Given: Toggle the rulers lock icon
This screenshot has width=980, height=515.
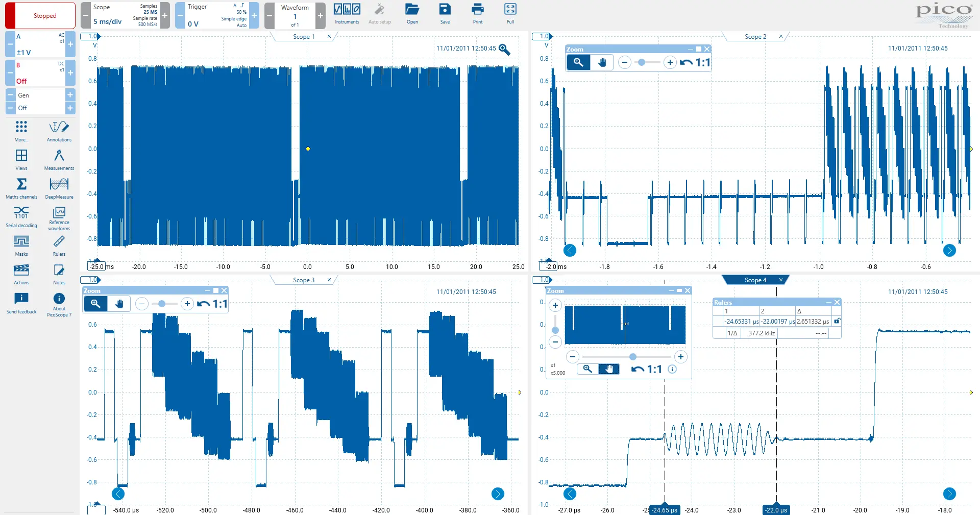Looking at the screenshot, I should pos(837,321).
